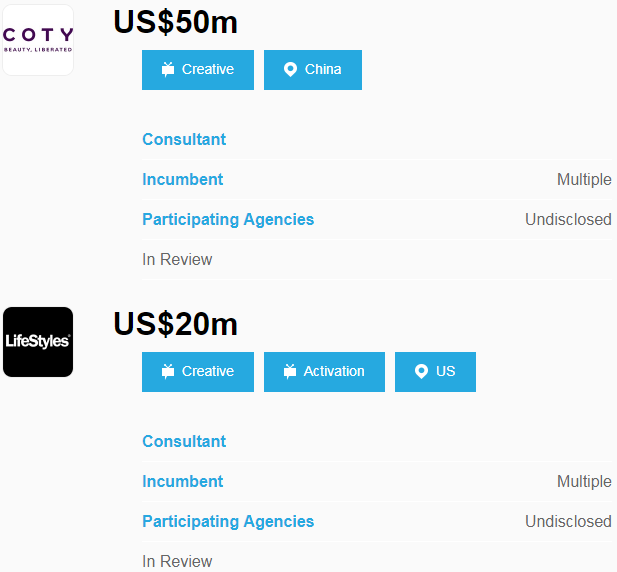Click the location pin icon beside US
This screenshot has height=572, width=617.
422,372
